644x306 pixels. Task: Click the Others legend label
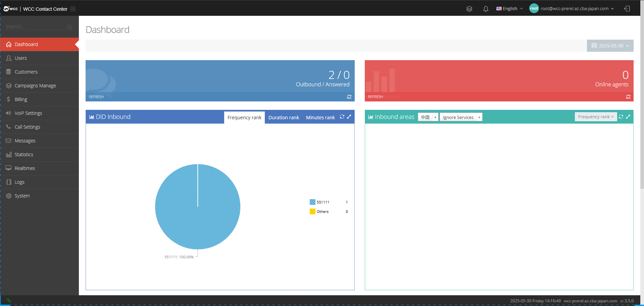pyautogui.click(x=323, y=212)
